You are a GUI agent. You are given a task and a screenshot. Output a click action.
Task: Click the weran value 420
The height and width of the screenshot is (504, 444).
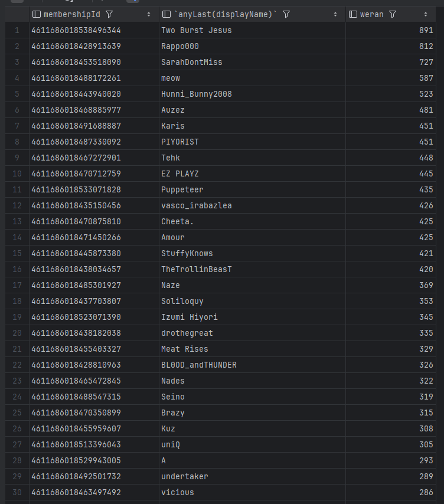click(x=391, y=269)
